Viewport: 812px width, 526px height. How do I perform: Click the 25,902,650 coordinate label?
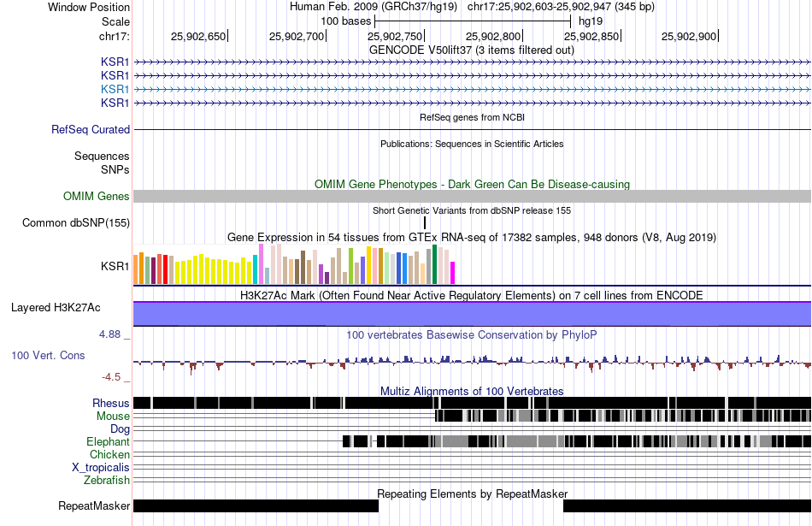click(198, 36)
